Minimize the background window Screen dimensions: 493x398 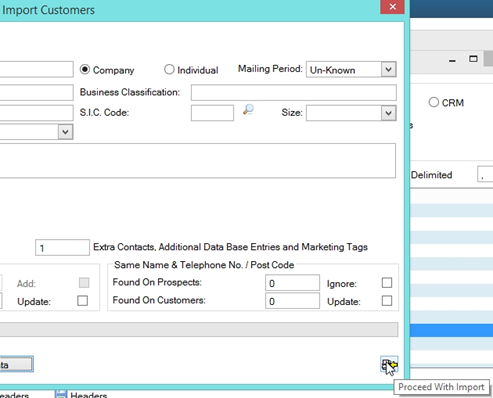[452, 60]
